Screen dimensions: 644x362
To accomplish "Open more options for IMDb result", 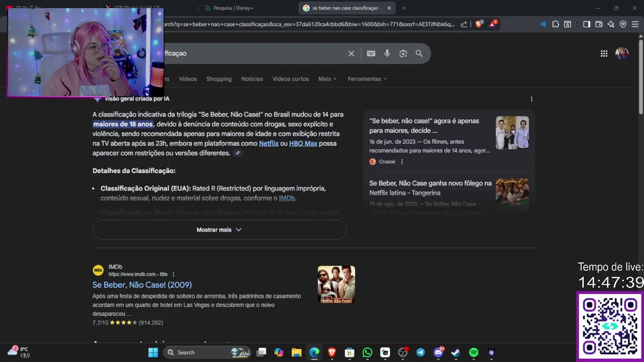I will pyautogui.click(x=173, y=275).
